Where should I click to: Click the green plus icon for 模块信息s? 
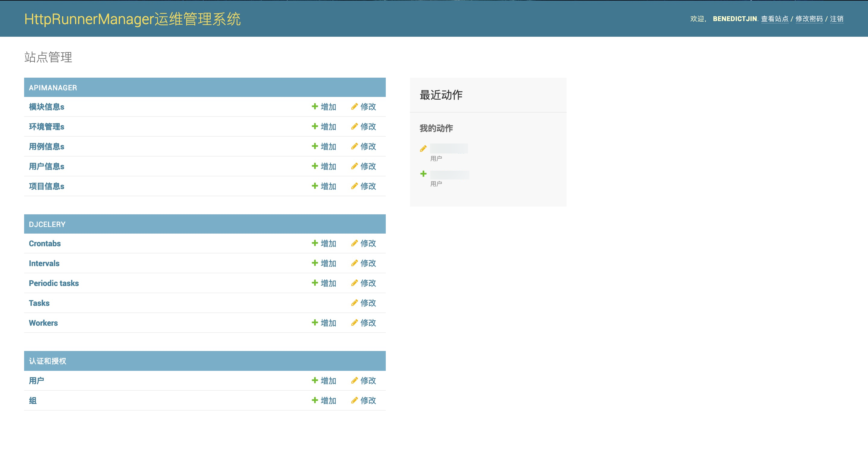[x=315, y=106]
